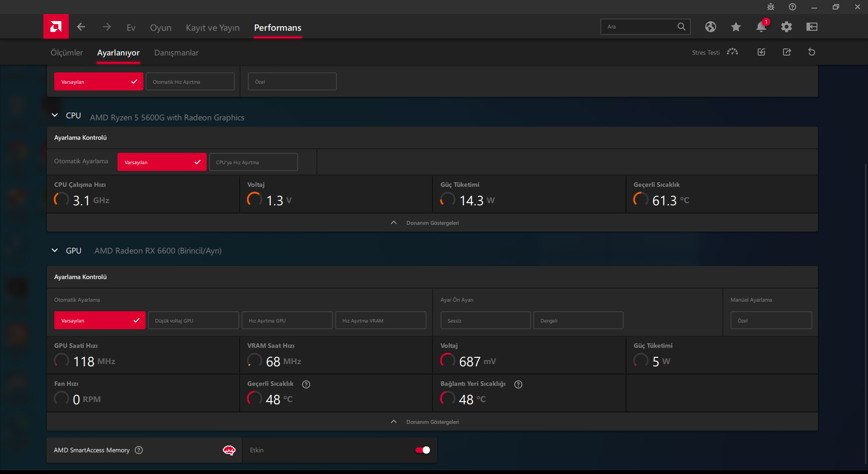The image size is (868, 474).
Task: Click Fan Hızı 0 RPM value
Action: pos(87,399)
